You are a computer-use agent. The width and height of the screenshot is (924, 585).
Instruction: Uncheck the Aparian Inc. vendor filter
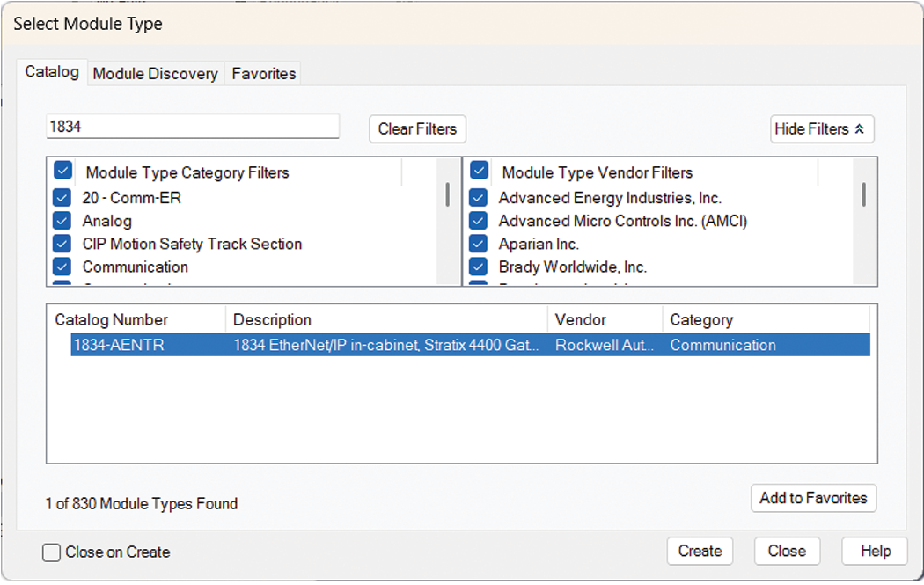(478, 244)
